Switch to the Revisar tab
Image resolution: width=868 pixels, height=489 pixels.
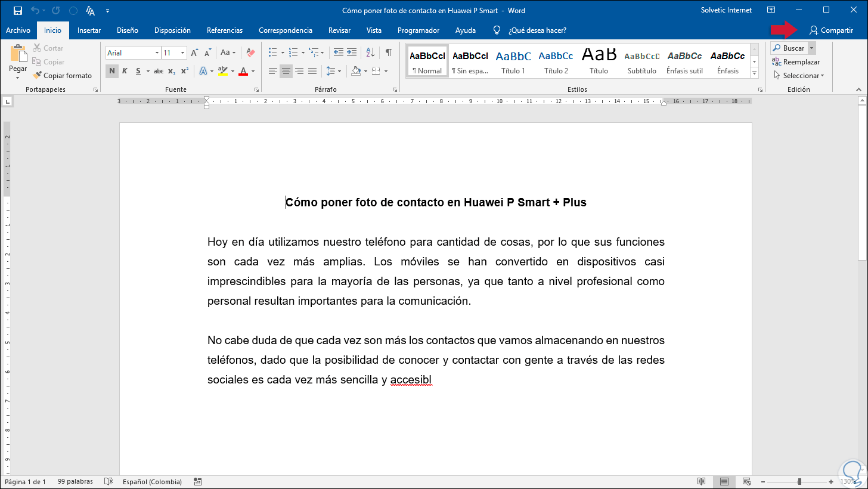339,30
